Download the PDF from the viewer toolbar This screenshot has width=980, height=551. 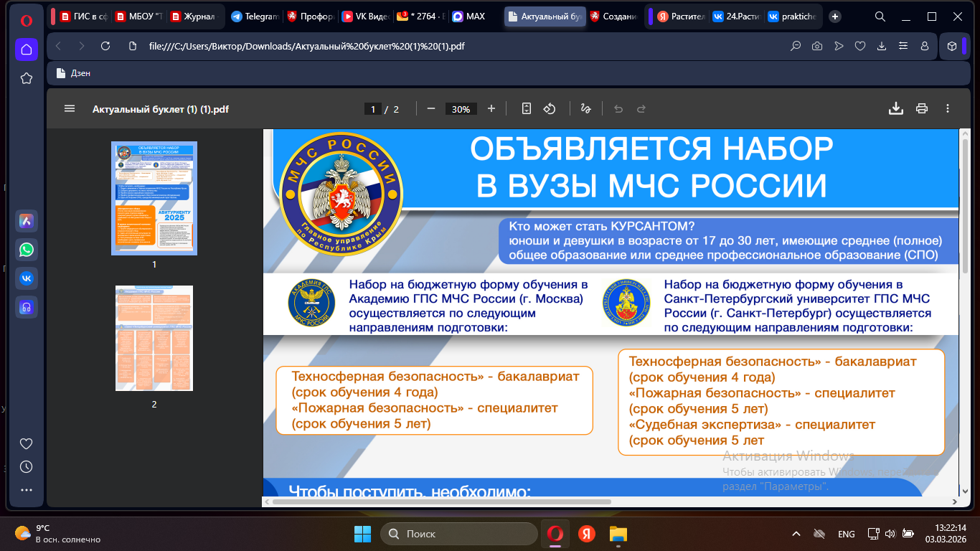[x=895, y=109]
